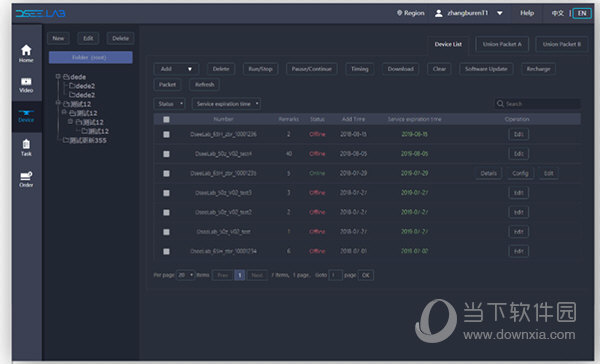
Task: Click the Number column header
Action: (223, 119)
